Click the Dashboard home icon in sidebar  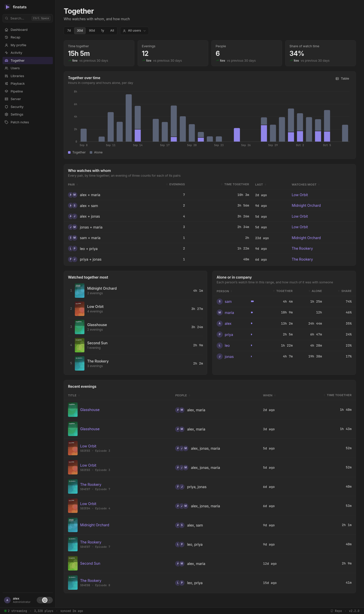(x=7, y=30)
